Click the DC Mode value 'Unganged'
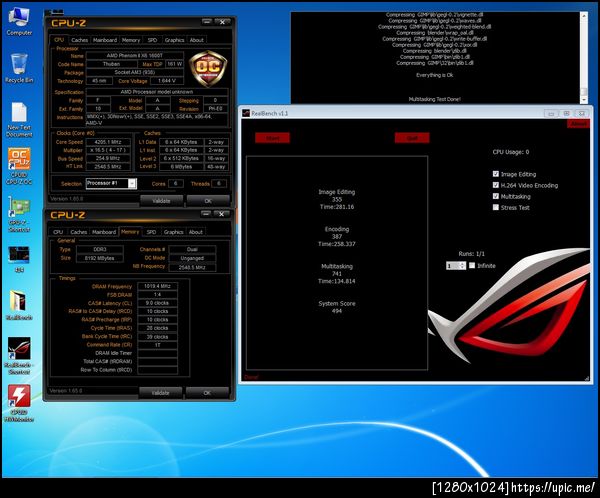Screen dimensions: 600x498 tap(192, 258)
